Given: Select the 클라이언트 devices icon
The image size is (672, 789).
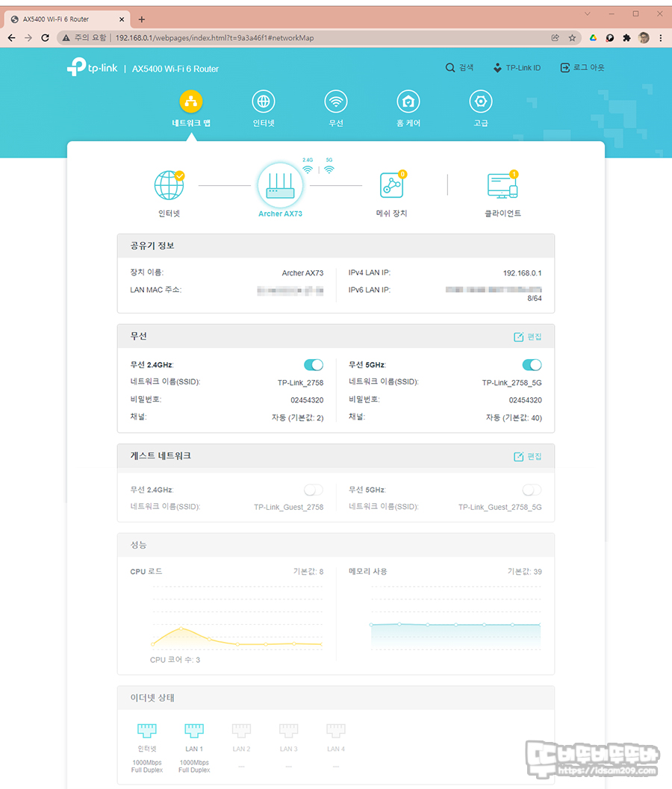Looking at the screenshot, I should (503, 185).
